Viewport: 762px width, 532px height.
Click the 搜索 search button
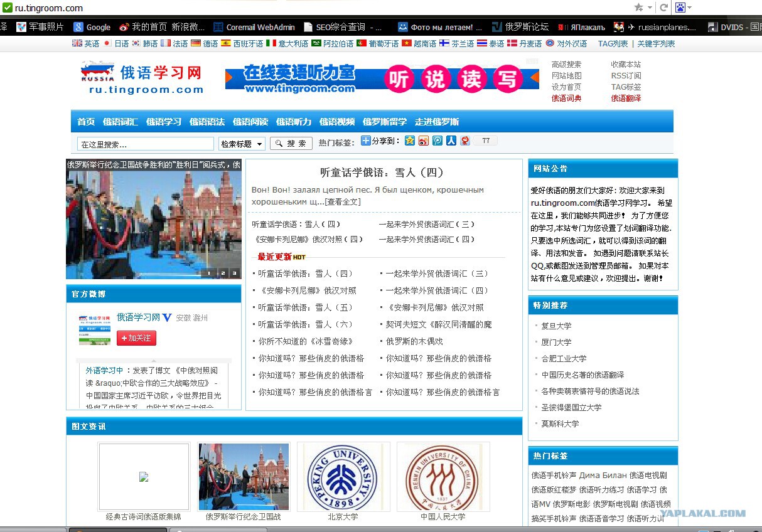tap(291, 144)
